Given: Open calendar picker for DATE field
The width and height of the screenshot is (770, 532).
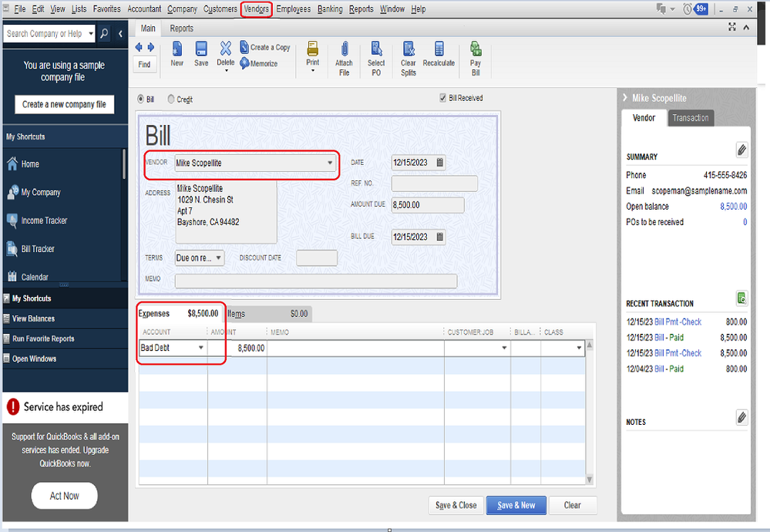Looking at the screenshot, I should [x=440, y=163].
